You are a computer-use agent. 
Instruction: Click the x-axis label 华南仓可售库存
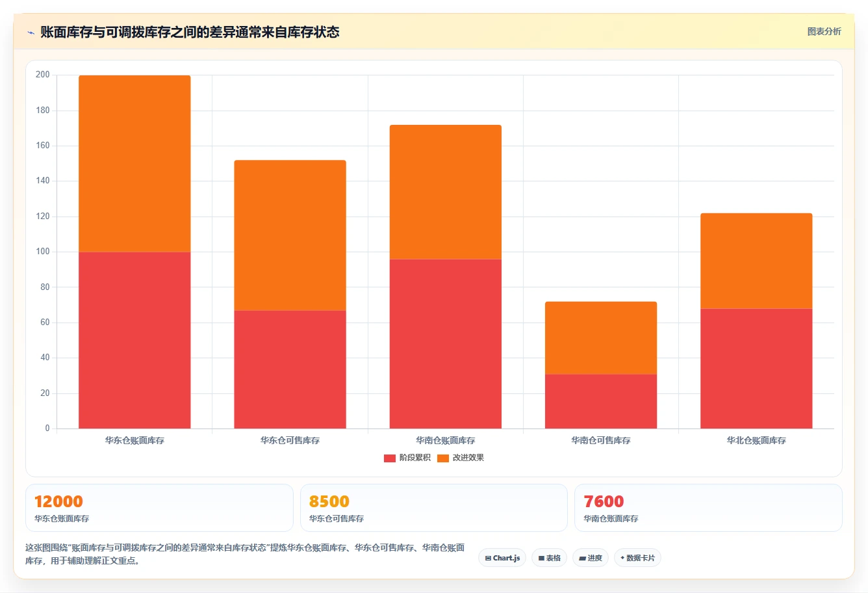click(x=601, y=441)
